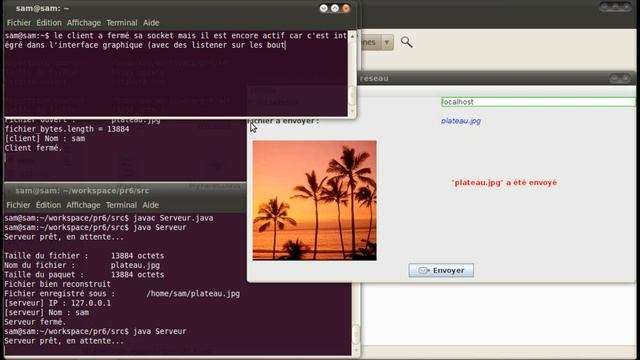
Task: Open Affichage menu in top terminal
Action: coord(84,23)
